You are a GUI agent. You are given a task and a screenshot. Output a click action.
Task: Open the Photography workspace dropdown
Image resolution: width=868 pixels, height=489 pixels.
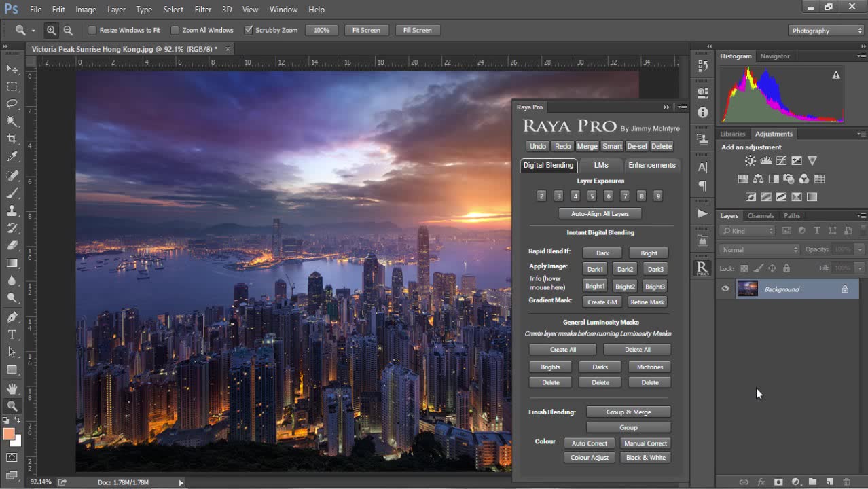[x=826, y=31]
